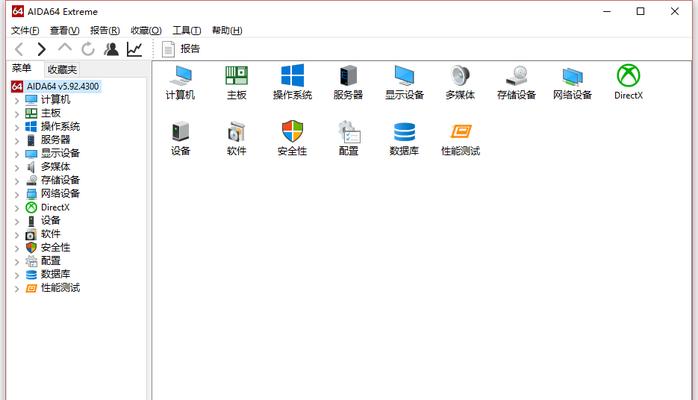Open the 安全性 shield icon in main pane

(x=292, y=138)
